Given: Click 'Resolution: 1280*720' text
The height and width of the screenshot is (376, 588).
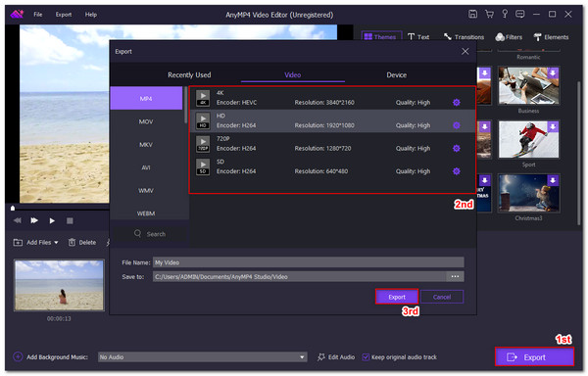Looking at the screenshot, I should (322, 148).
